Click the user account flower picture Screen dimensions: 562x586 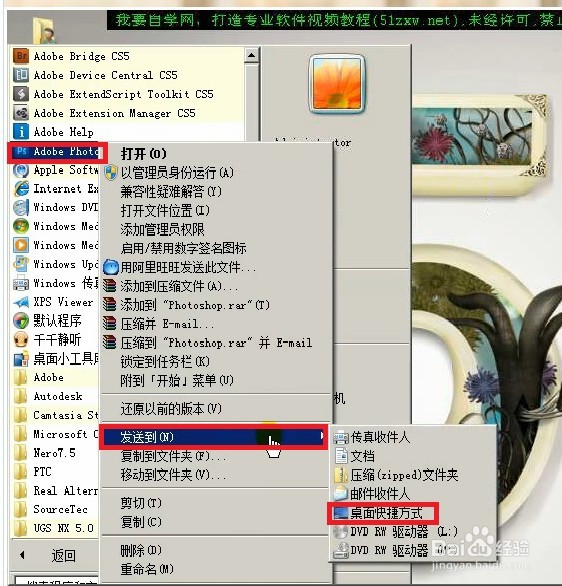337,84
